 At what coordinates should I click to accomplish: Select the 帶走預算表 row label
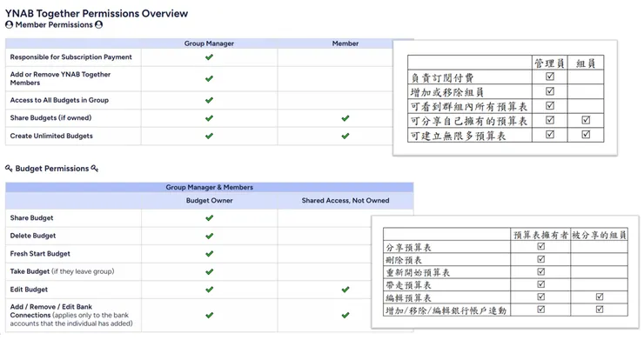(408, 285)
